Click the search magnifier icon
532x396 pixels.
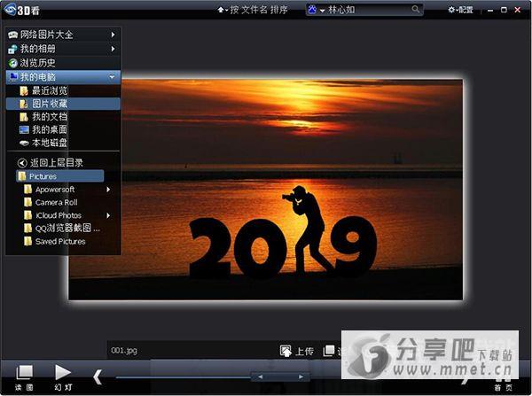[415, 9]
